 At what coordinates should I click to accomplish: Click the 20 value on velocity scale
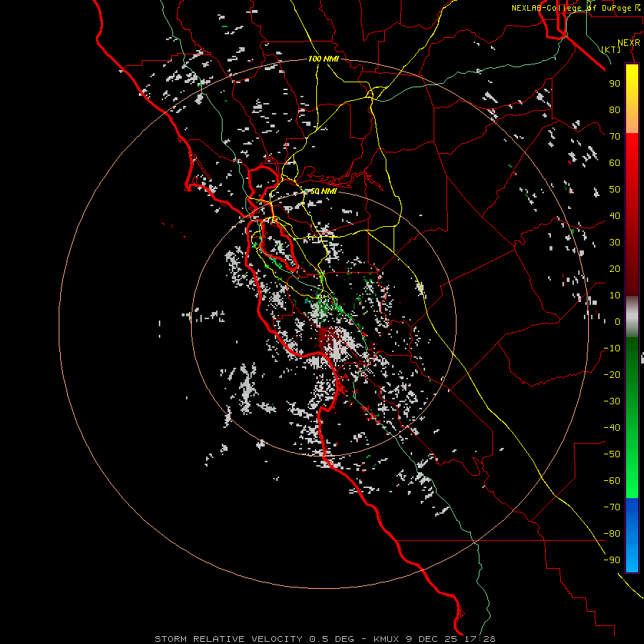615,269
